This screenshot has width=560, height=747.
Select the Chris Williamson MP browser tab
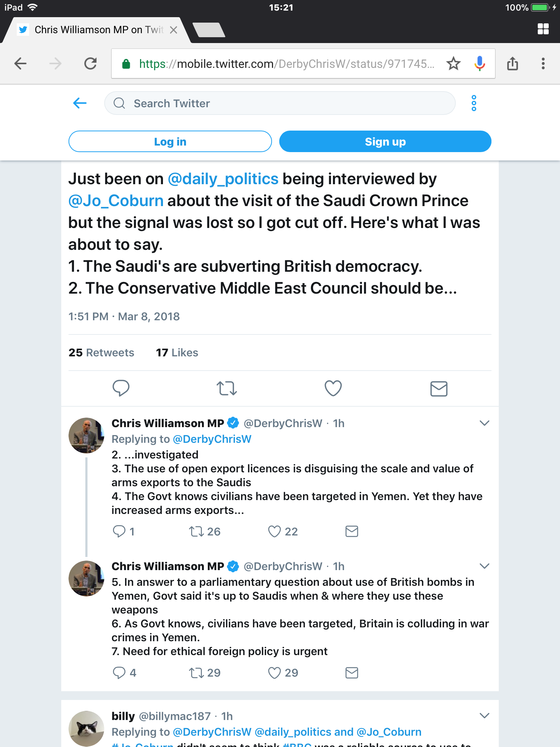(95, 30)
